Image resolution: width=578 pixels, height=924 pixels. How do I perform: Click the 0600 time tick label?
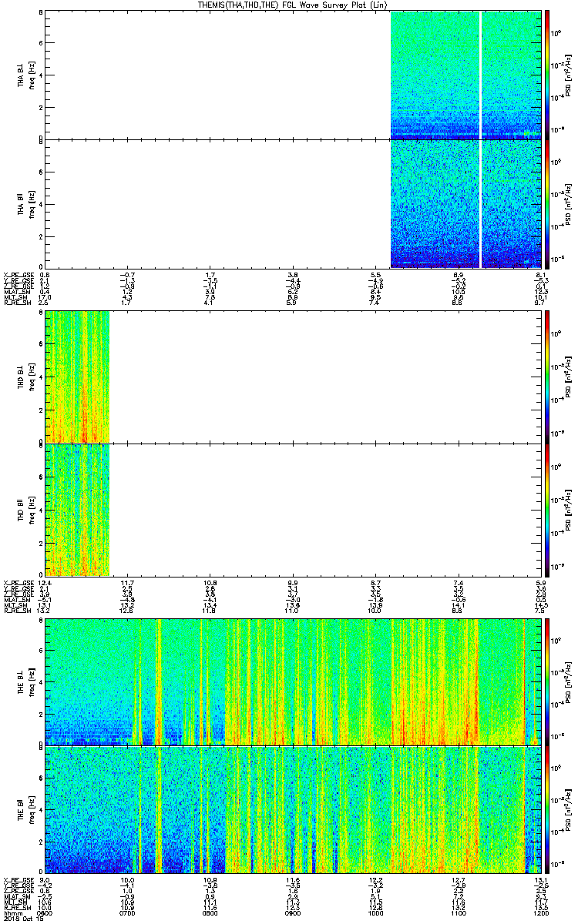tap(45, 913)
